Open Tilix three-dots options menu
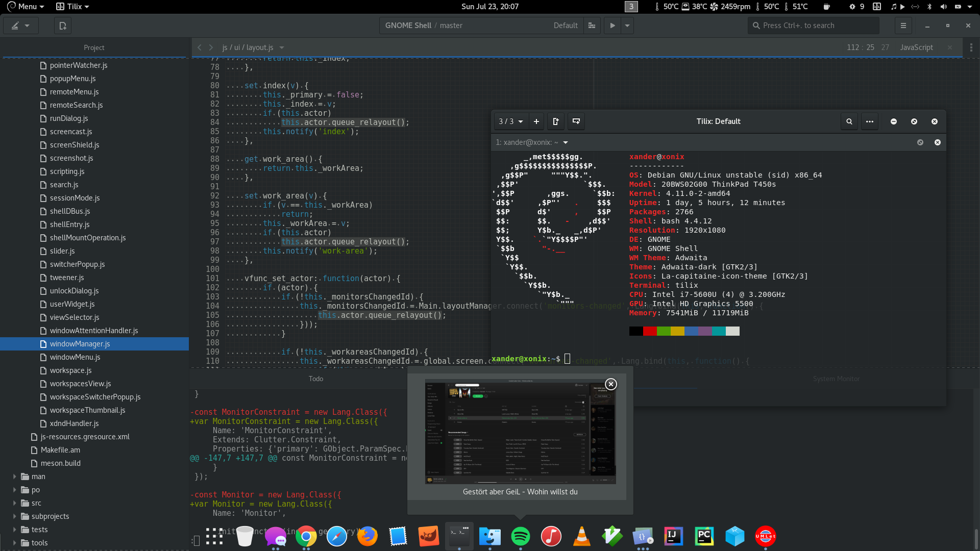Screen dimensions: 980x551 click(x=870, y=121)
